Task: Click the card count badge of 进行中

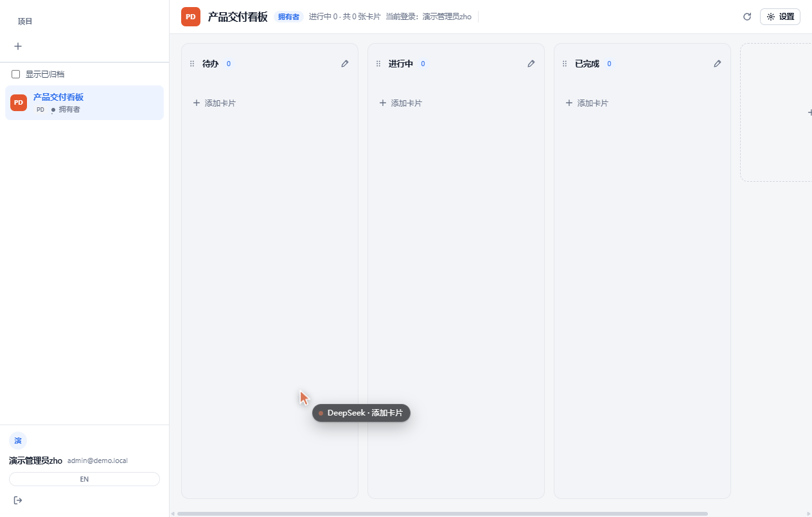Action: [x=423, y=64]
